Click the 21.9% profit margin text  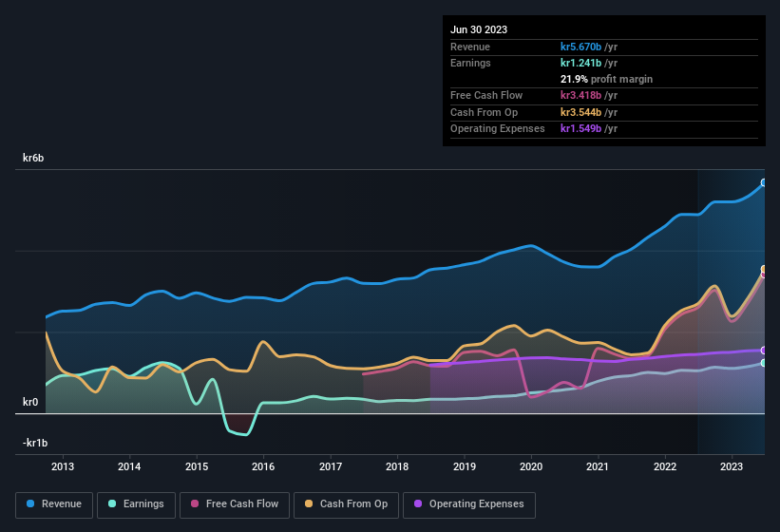[606, 79]
